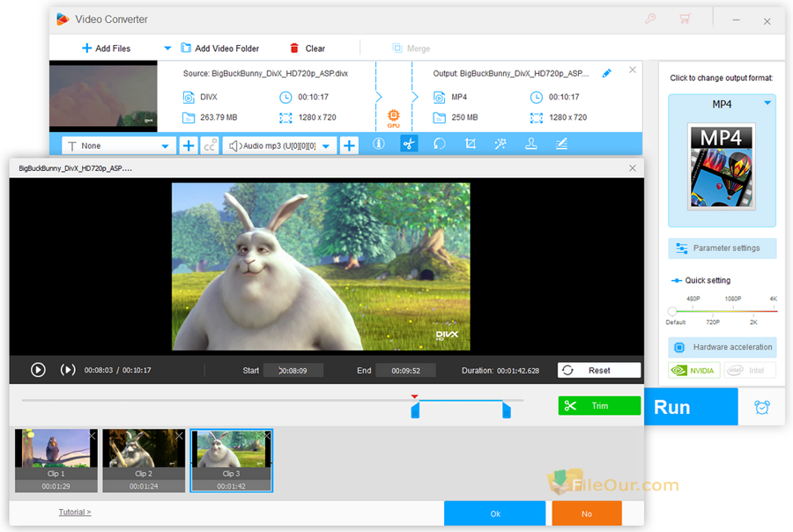
Task: Select the crop tool icon
Action: [471, 144]
